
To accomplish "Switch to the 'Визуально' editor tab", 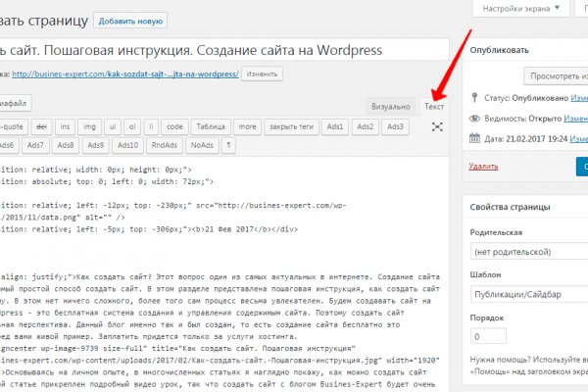I will 390,106.
